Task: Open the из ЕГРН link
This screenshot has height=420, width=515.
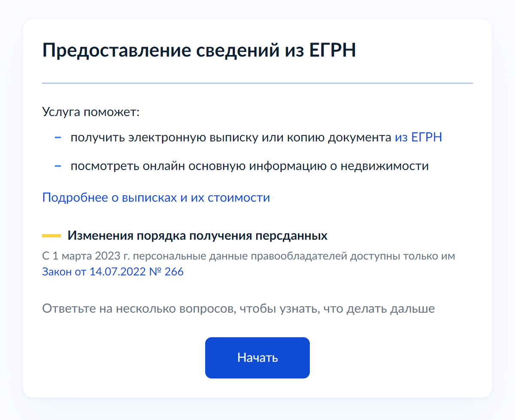Action: (418, 138)
